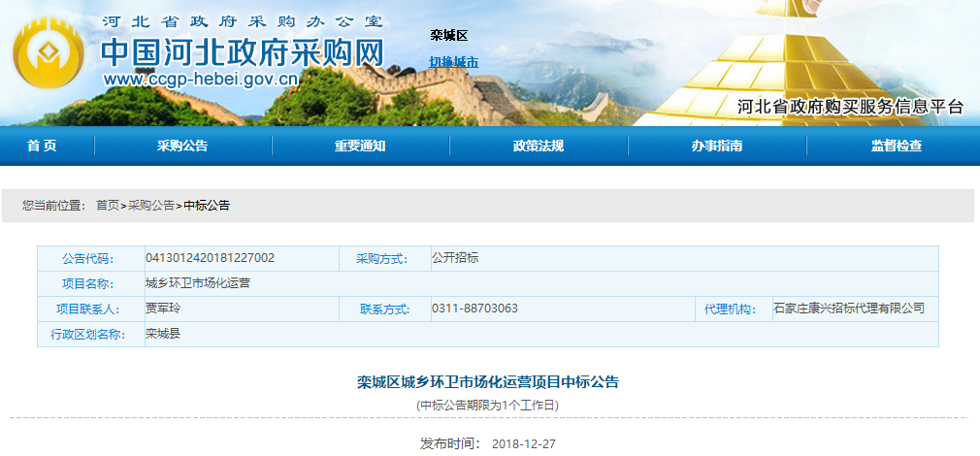Go to the 重要通知 navigation tab

[x=360, y=147]
